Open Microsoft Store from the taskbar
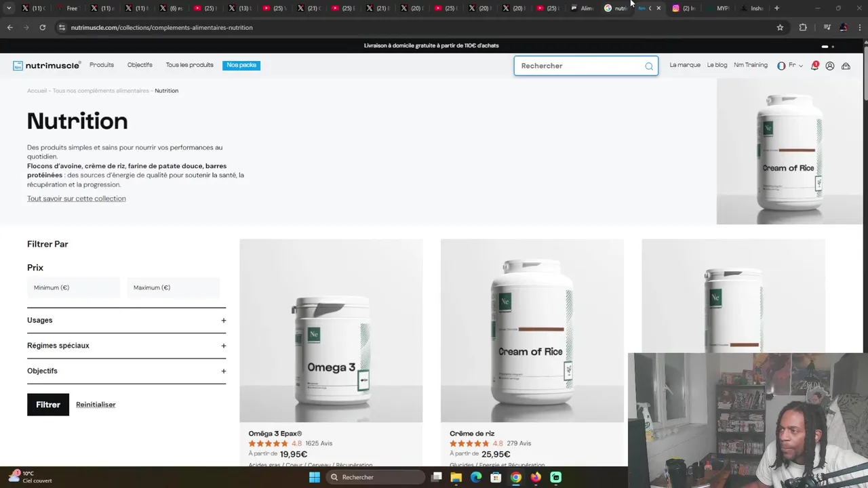The image size is (868, 488). point(496,477)
